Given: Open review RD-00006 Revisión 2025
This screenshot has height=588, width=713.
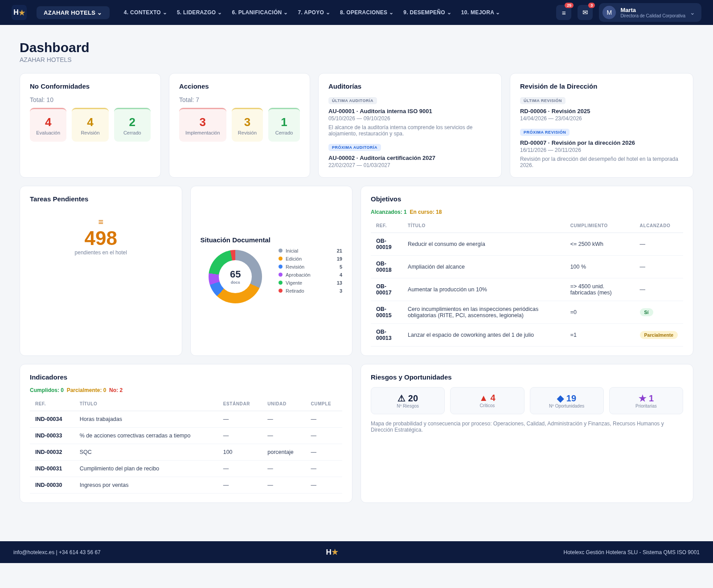Looking at the screenshot, I should (555, 111).
